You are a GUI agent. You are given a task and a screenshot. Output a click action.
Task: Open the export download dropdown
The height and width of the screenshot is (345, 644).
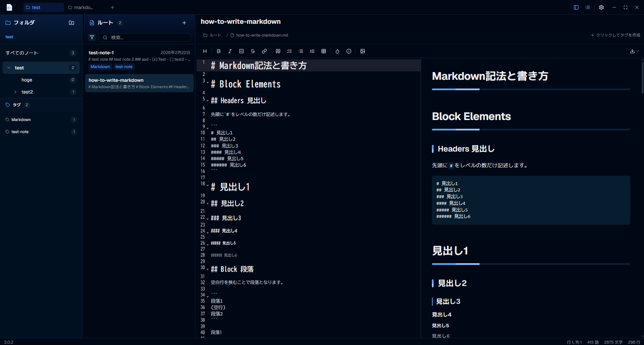(x=634, y=51)
